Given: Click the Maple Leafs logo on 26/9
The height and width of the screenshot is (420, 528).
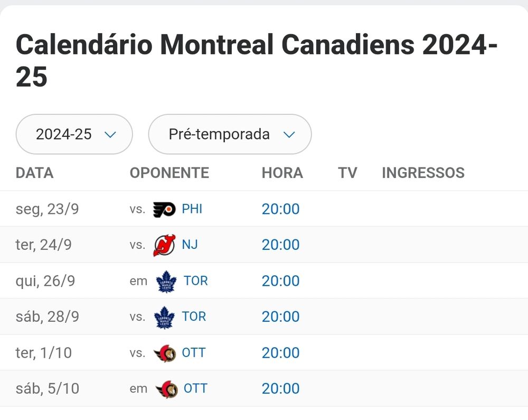Looking at the screenshot, I should click(166, 282).
